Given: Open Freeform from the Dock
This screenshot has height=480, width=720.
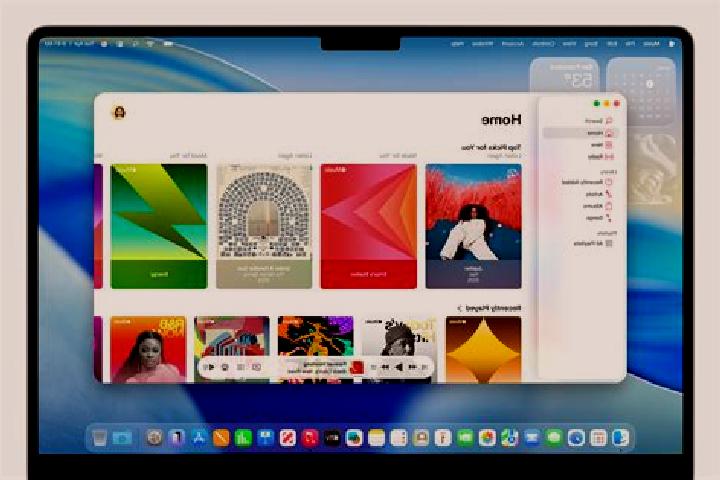Looking at the screenshot, I should click(x=354, y=437).
